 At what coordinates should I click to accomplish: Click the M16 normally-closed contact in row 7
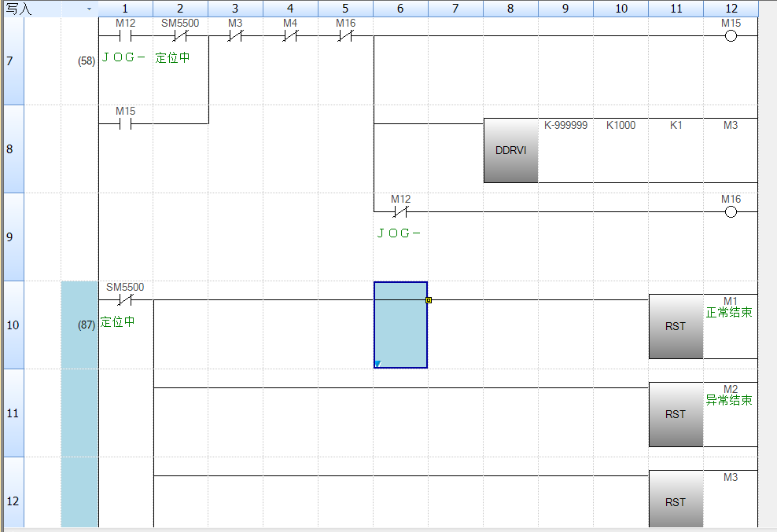coord(345,35)
